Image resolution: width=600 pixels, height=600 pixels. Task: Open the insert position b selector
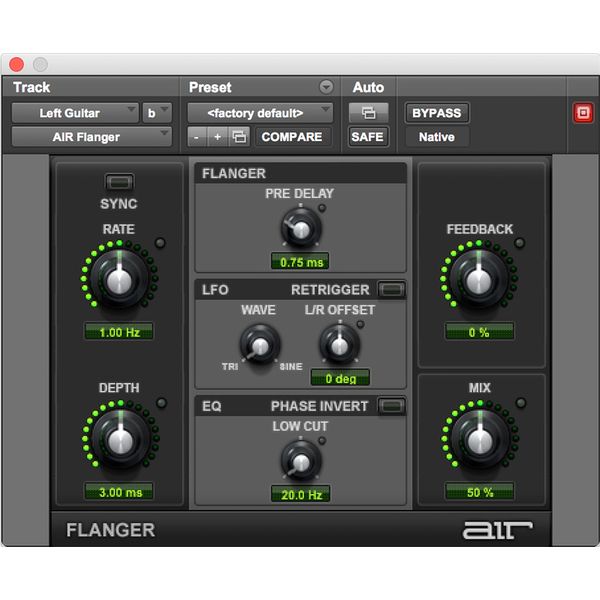point(157,113)
